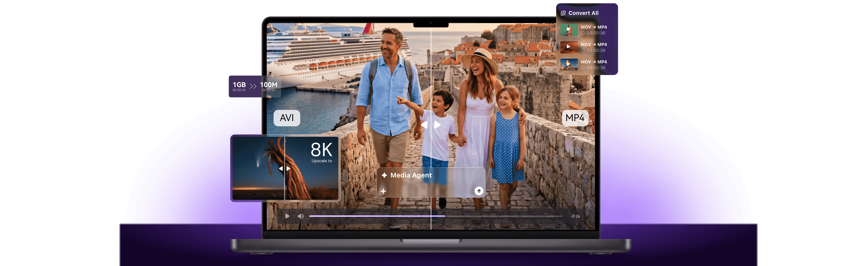Play the third MOV to MP4 thumbnail
This screenshot has width=868, height=266.
569,64
